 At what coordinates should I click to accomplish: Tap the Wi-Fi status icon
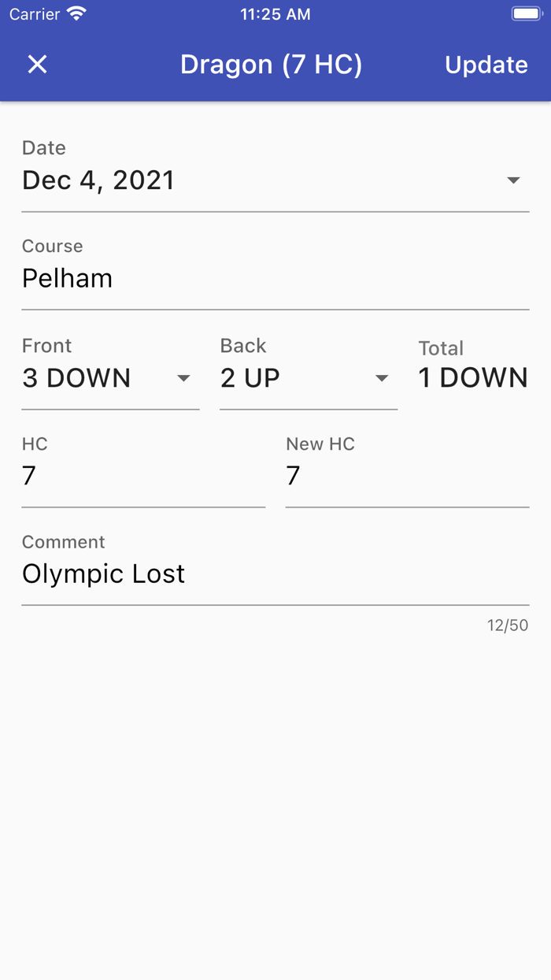(x=76, y=14)
